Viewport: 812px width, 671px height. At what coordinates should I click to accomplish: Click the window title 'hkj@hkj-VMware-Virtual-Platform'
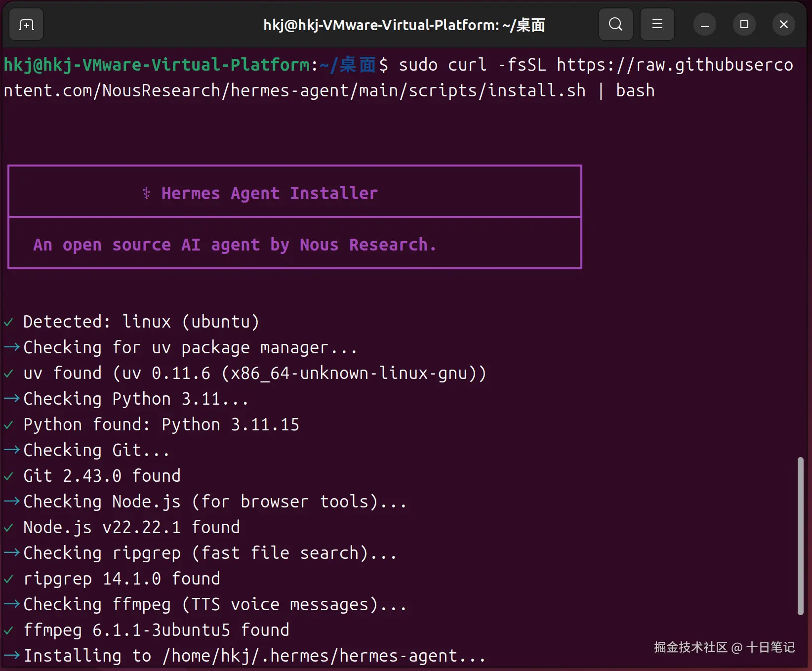click(x=404, y=25)
